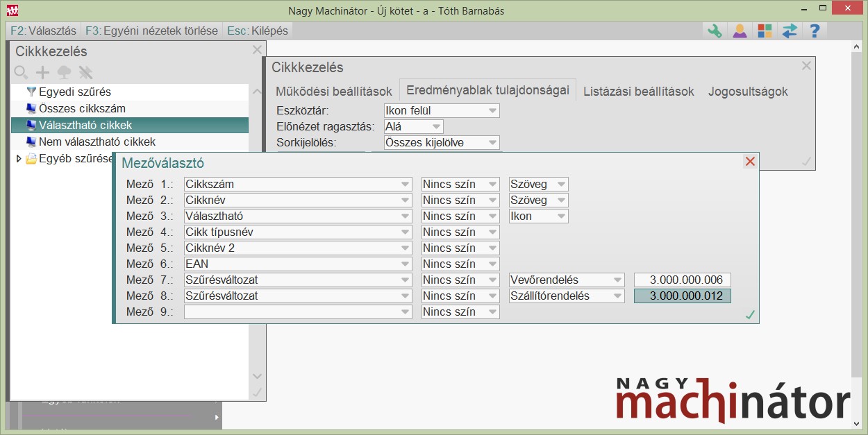The image size is (868, 435).
Task: Select Összes cikkszám in the list
Action: pyautogui.click(x=130, y=108)
